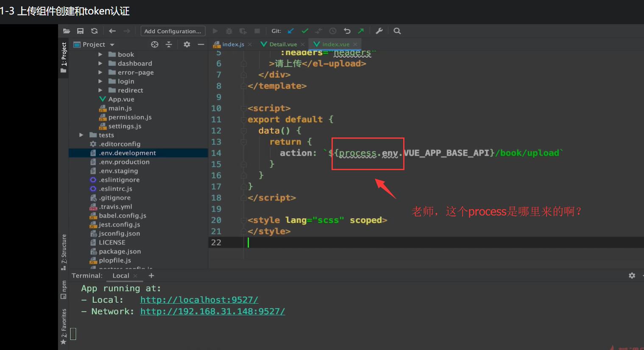Image resolution: width=644 pixels, height=350 pixels.
Task: Click the Git Rollback undo icon
Action: pos(347,31)
